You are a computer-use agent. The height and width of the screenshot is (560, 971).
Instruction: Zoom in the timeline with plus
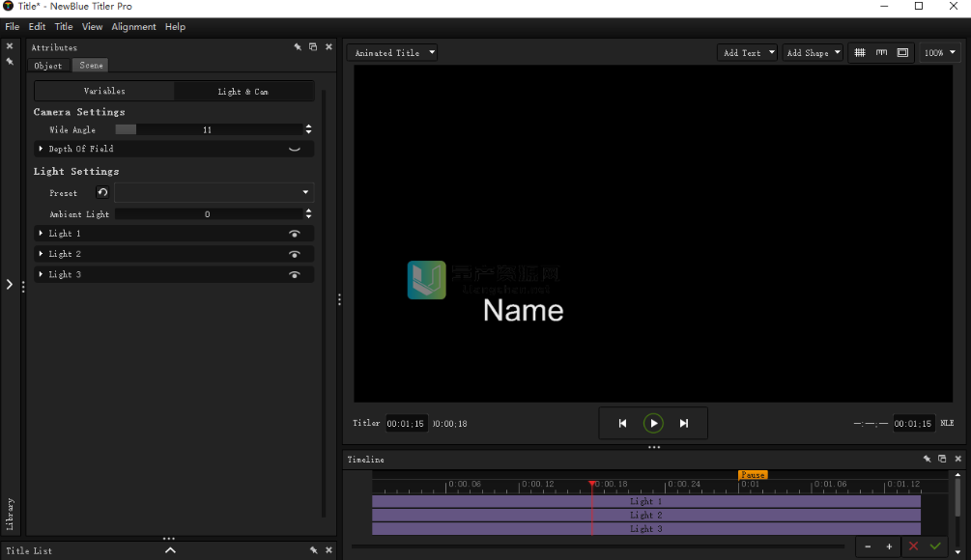889,546
